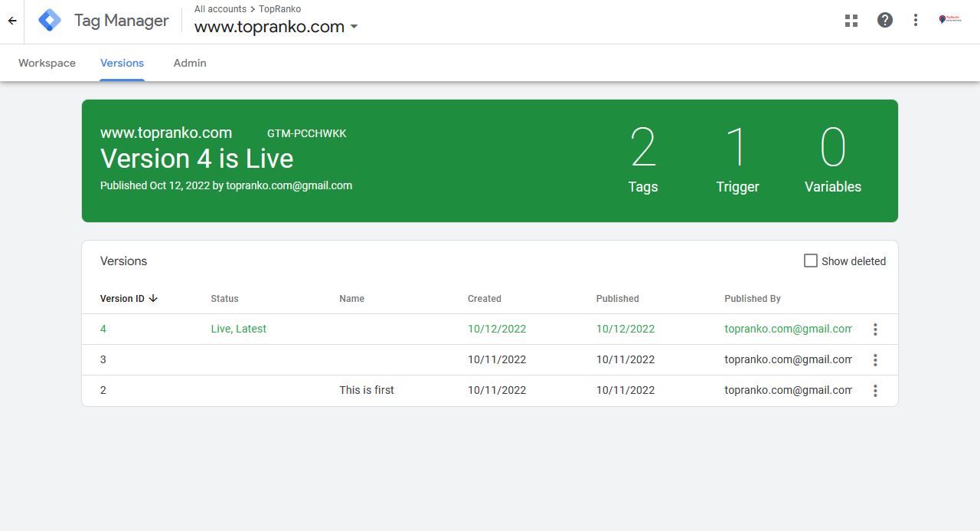This screenshot has width=980, height=531.
Task: Open the Admin tab
Action: tap(190, 63)
